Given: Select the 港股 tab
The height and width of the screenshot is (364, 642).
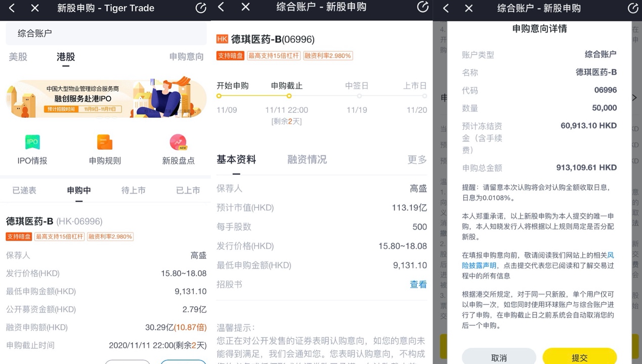Looking at the screenshot, I should [x=66, y=57].
